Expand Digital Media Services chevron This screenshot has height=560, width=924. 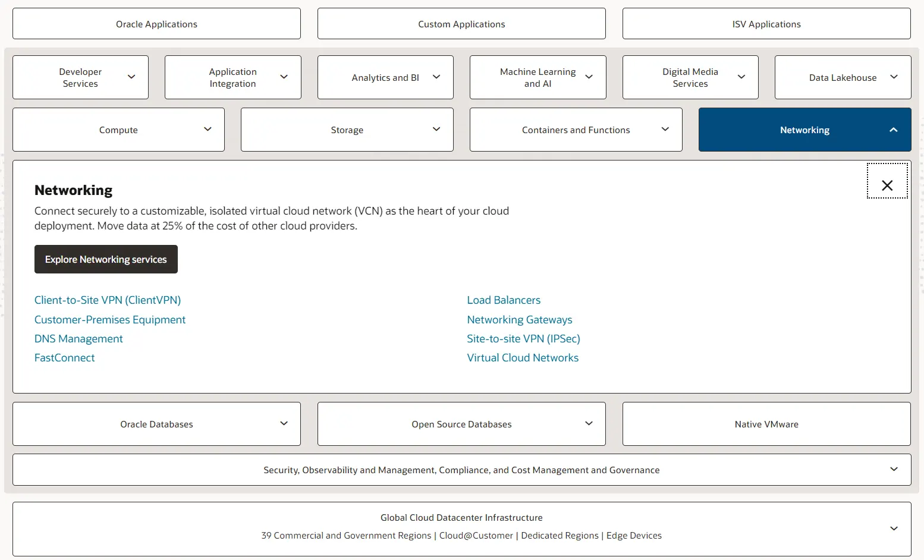point(741,77)
